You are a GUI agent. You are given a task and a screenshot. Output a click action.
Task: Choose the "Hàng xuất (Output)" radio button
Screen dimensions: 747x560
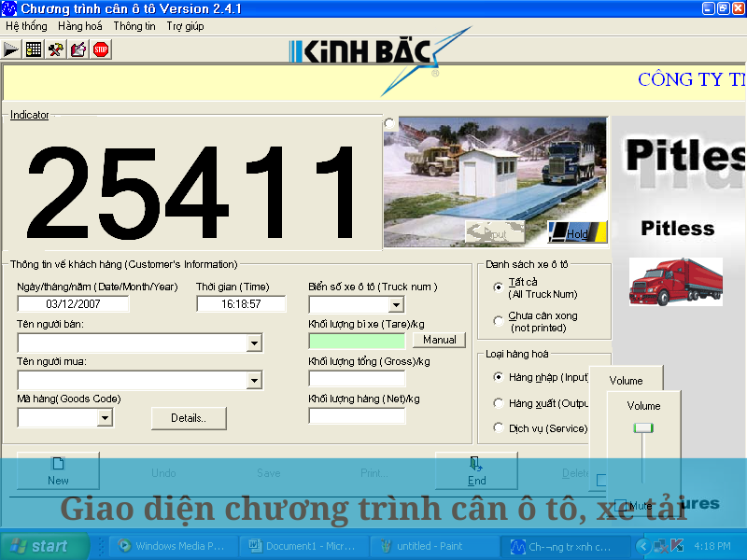click(x=499, y=403)
